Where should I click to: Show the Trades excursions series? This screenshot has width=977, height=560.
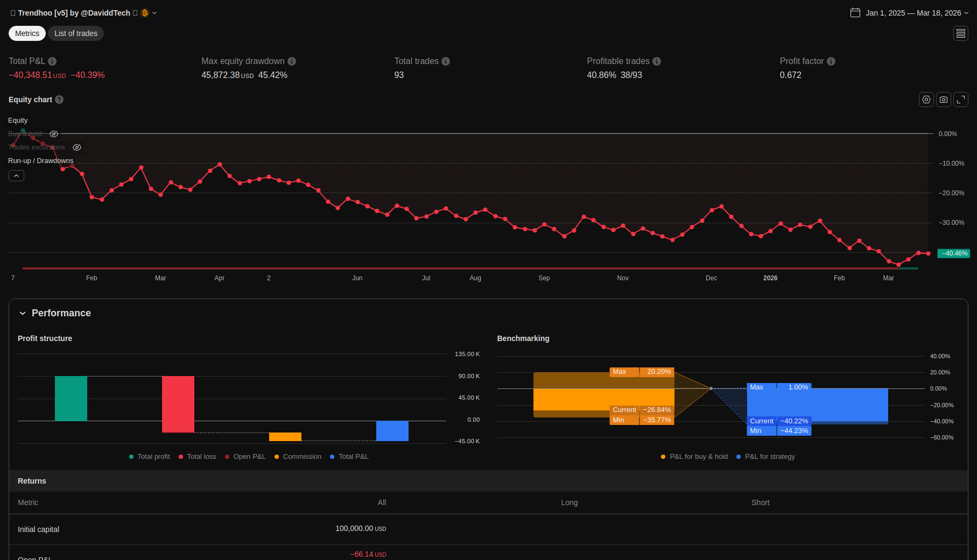pos(77,147)
